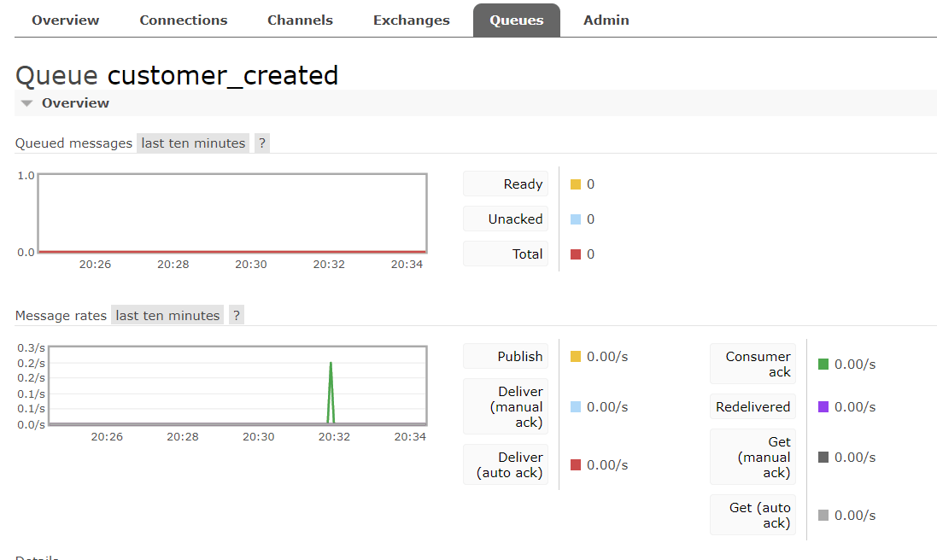
Task: Click the Message rates section label
Action: coord(61,315)
